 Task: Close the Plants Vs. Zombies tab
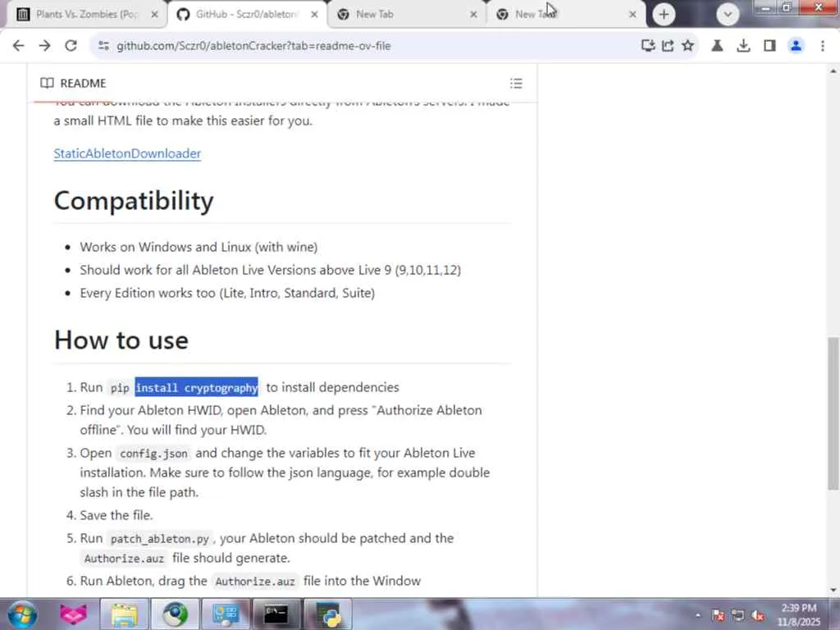[x=154, y=15]
